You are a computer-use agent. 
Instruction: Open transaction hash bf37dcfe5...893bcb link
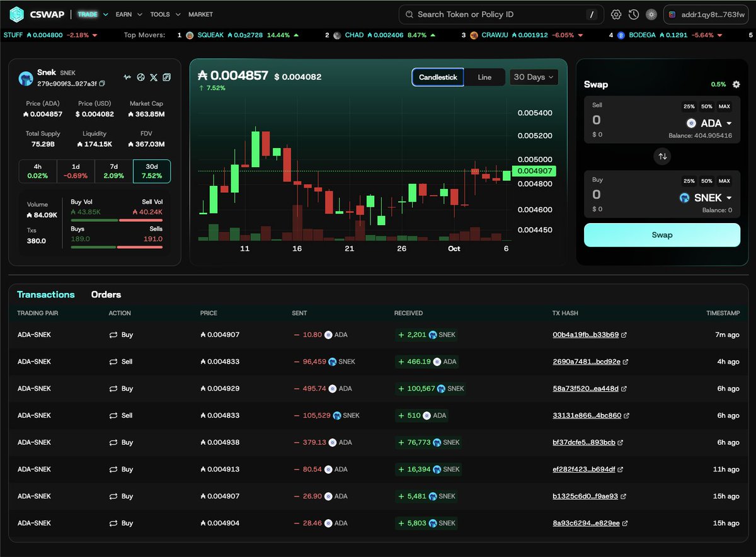coord(583,443)
